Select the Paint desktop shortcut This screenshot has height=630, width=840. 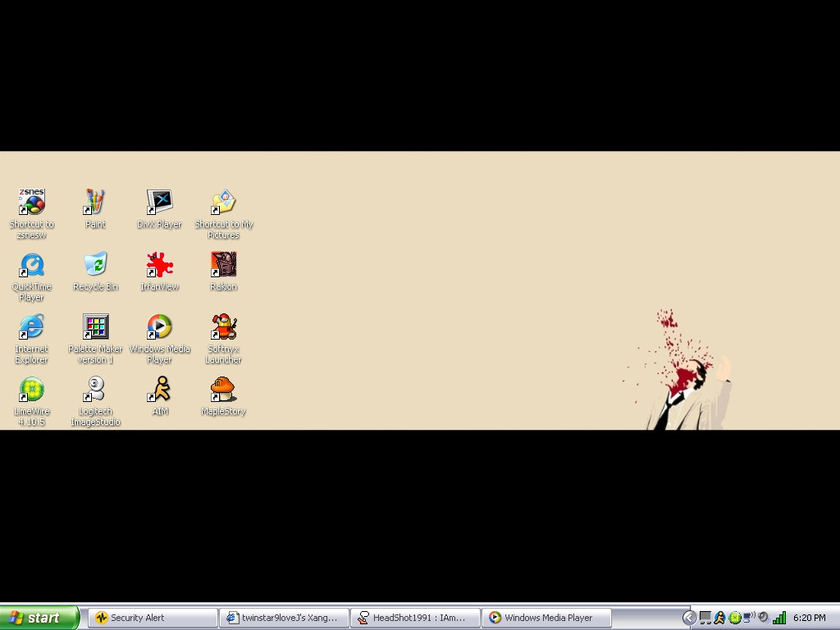95,202
